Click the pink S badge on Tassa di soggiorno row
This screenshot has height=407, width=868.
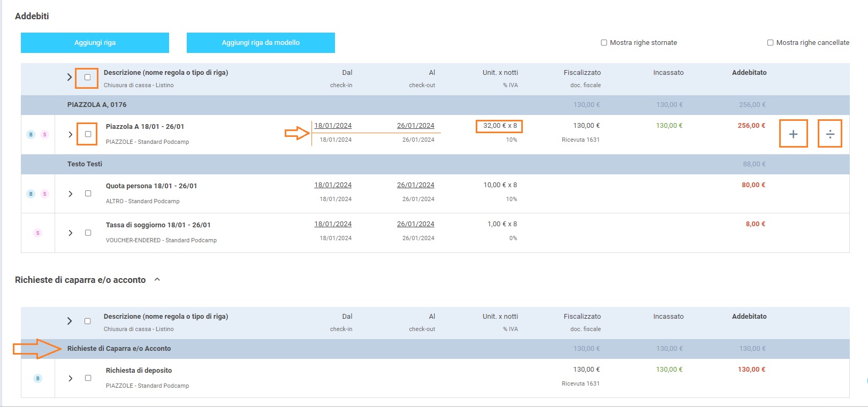click(37, 233)
